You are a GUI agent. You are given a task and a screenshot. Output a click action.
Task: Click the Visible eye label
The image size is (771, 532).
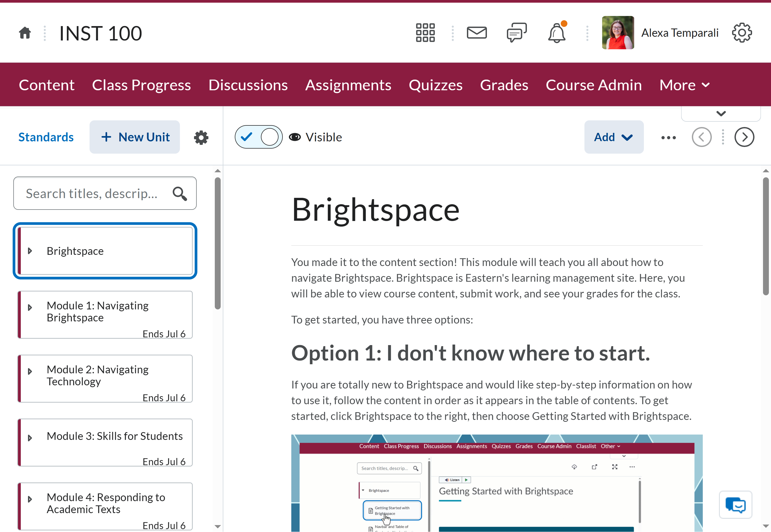pyautogui.click(x=316, y=137)
